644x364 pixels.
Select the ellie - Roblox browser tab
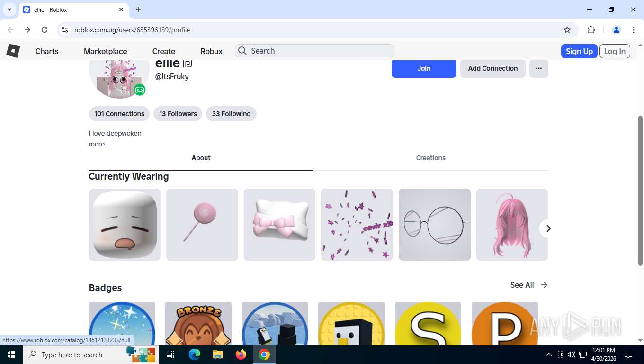tap(73, 10)
